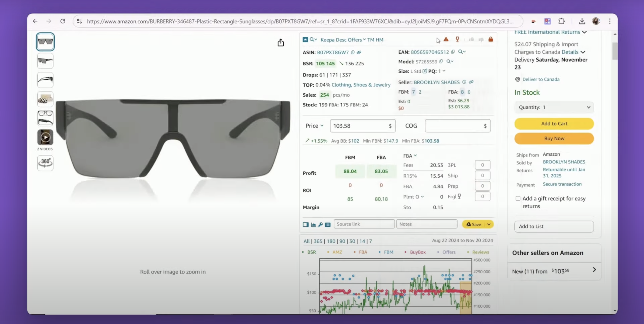This screenshot has height=324, width=644.
Task: Edit the product size pencil icon
Action: (x=424, y=71)
